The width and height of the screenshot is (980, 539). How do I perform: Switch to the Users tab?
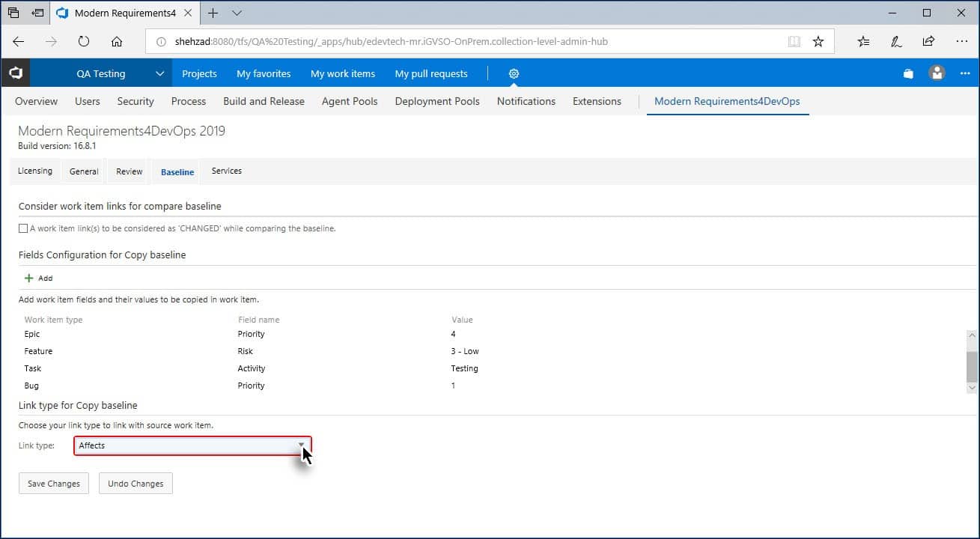click(88, 101)
